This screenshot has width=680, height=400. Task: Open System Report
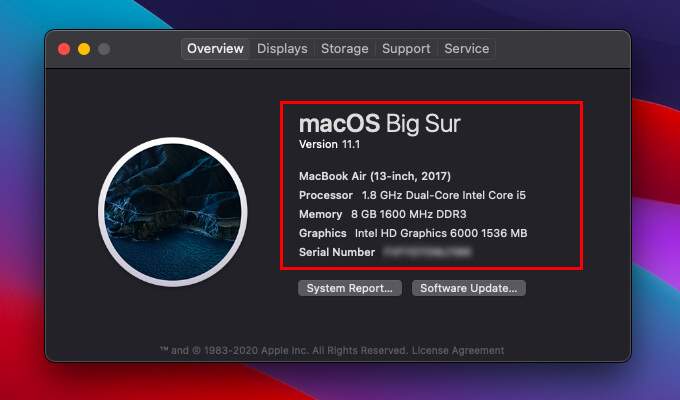click(350, 288)
